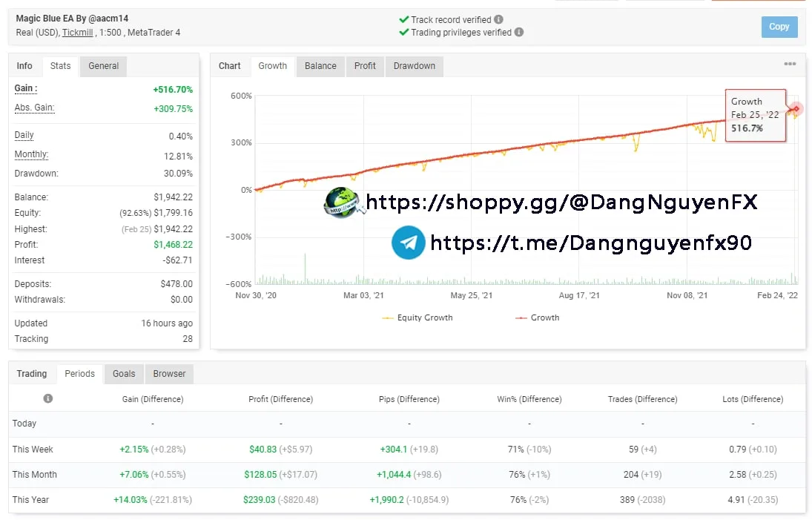
Task: Click This Year pips +1,990.2
Action: click(x=386, y=500)
